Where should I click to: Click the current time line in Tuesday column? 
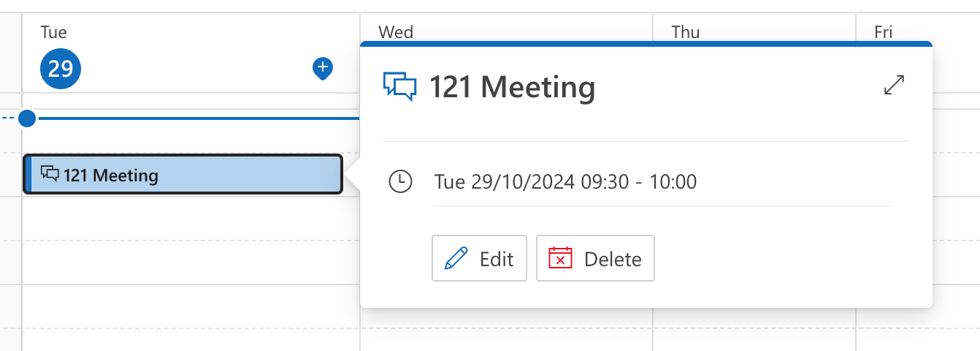click(199, 118)
